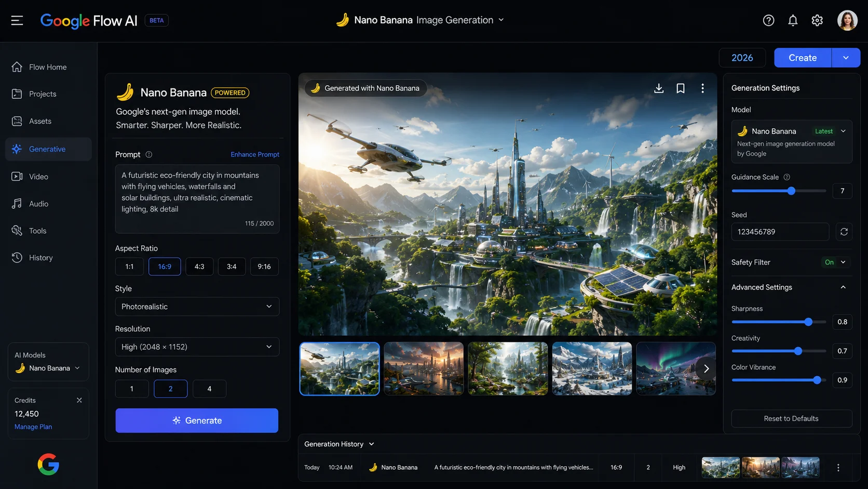Open the Model Nano Banana selector
Viewport: 868px width, 489px height.
792,142
